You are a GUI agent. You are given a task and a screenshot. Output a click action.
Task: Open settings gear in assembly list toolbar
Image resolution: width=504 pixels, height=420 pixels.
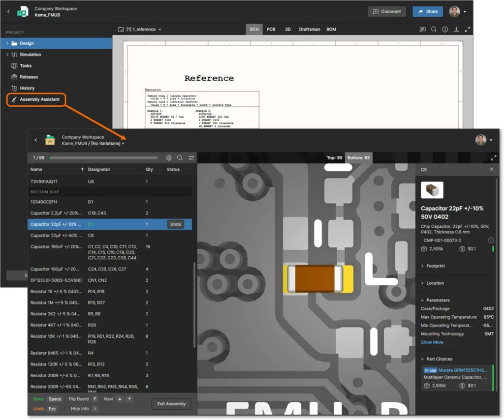coord(169,158)
